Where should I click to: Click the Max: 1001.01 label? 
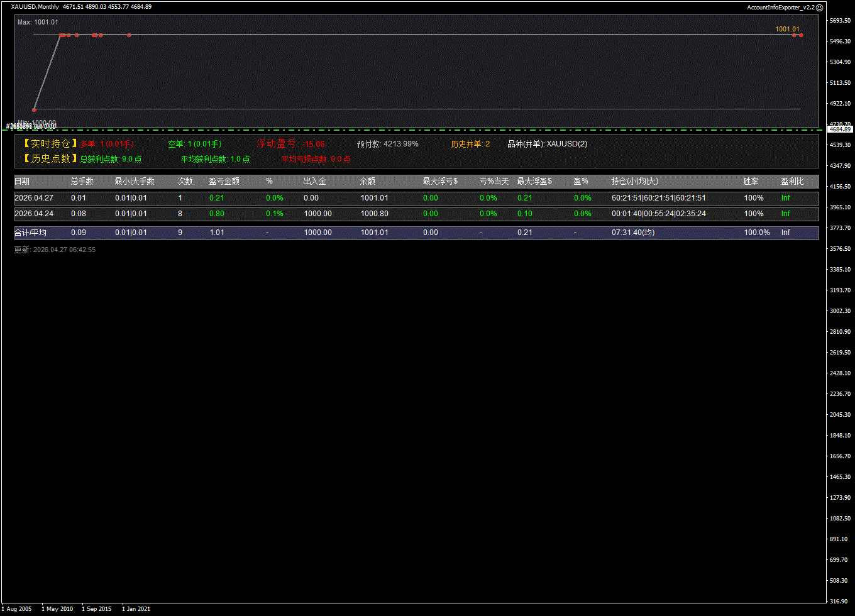38,22
